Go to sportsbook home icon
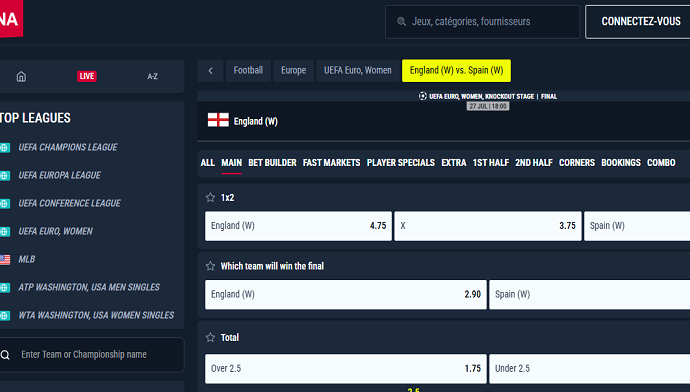Image resolution: width=690 pixels, height=392 pixels. click(x=21, y=77)
